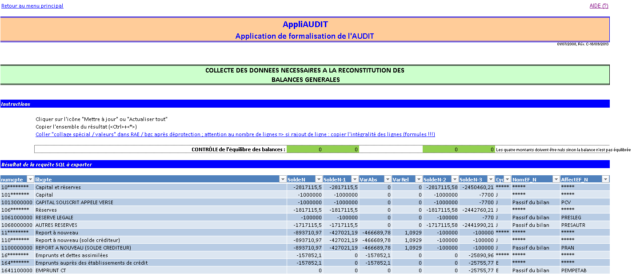Open the SoldeN-1 column filter dropdown
644x274 pixels.
(x=354, y=179)
